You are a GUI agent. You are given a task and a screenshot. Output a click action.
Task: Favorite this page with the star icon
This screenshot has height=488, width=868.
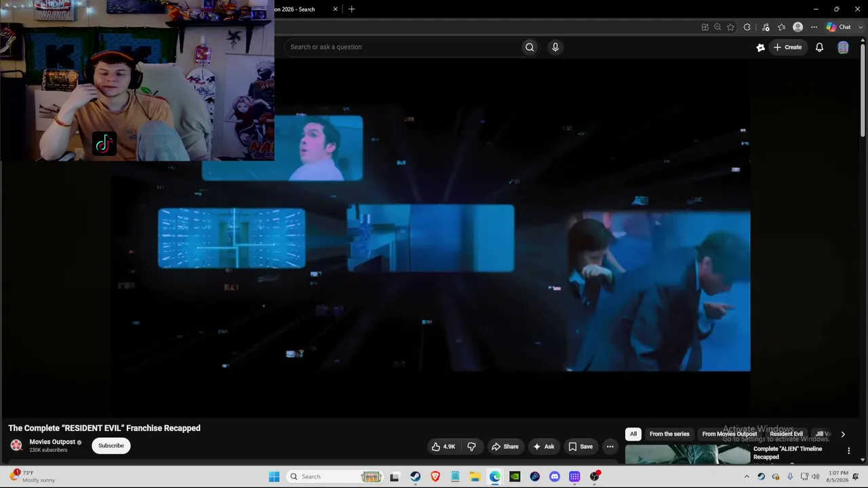click(730, 27)
